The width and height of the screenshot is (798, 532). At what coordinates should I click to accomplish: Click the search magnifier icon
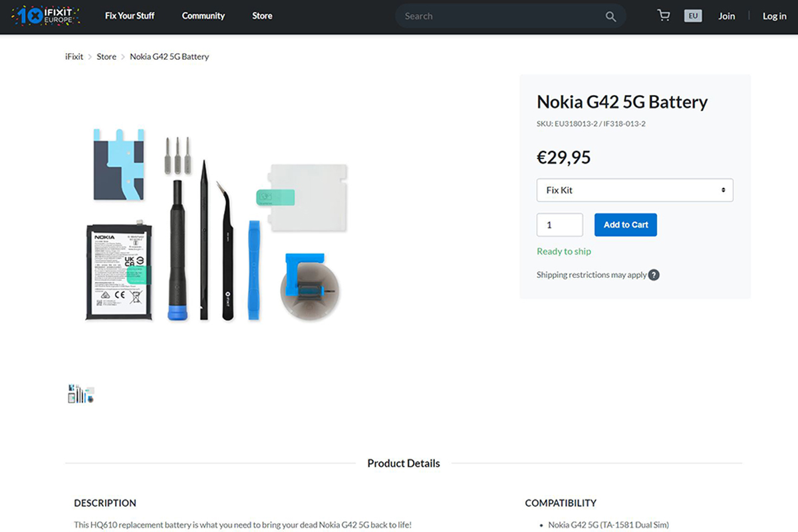click(x=610, y=17)
